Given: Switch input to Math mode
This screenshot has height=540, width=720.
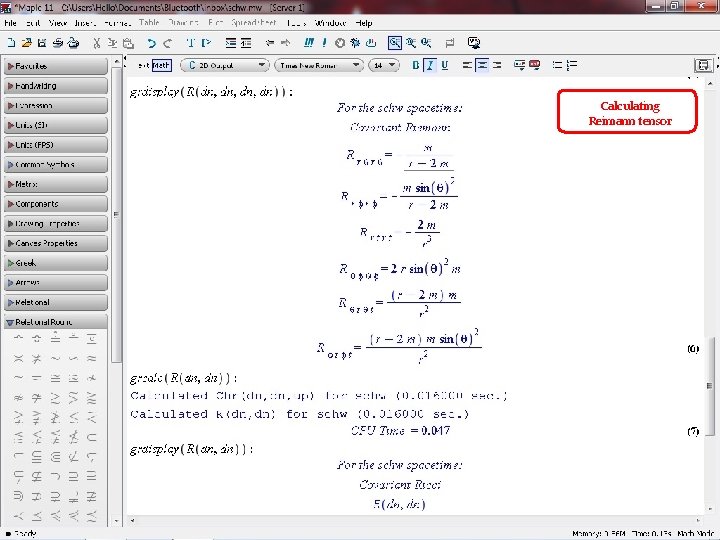Looking at the screenshot, I should pos(161,66).
